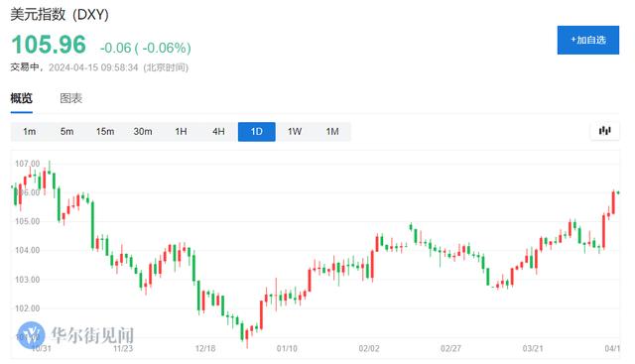Image resolution: width=635 pixels, height=364 pixels.
Task: Click the 12/18 date axis marker
Action: 205,348
